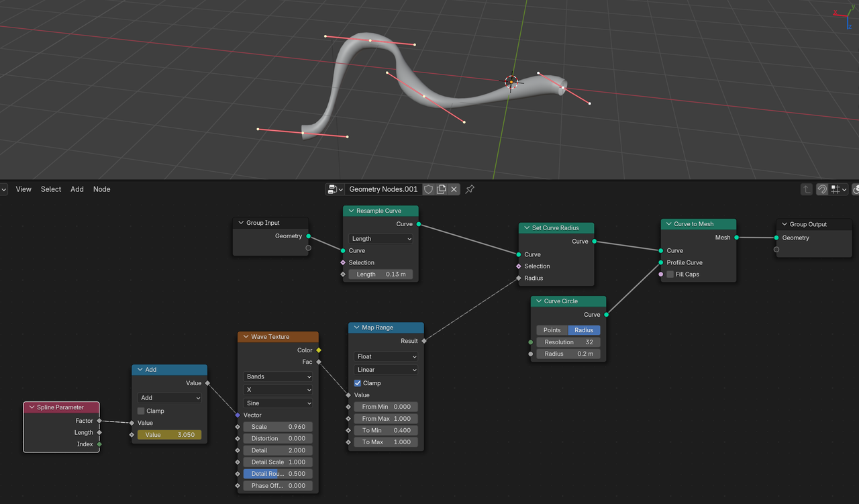Open the Add math operation dropdown
This screenshot has height=504, width=859.
coord(170,398)
